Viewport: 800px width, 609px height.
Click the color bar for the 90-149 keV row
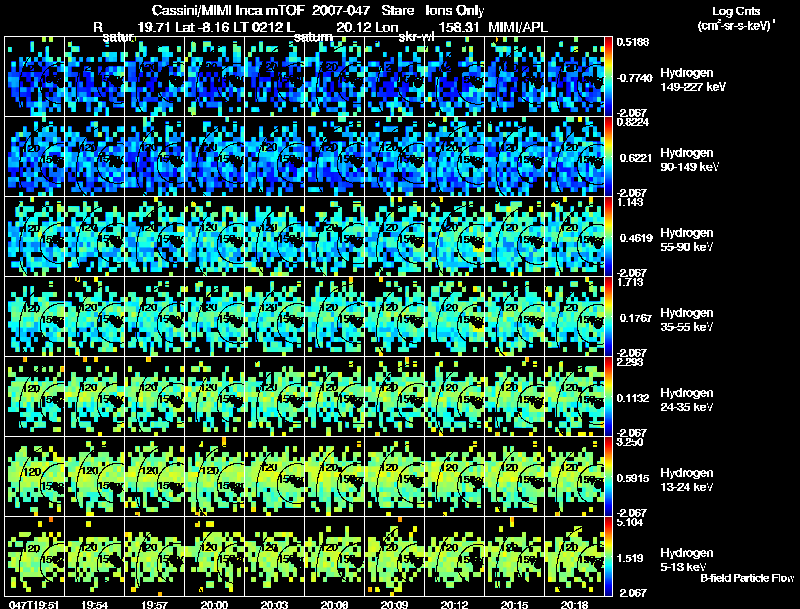coord(608,157)
